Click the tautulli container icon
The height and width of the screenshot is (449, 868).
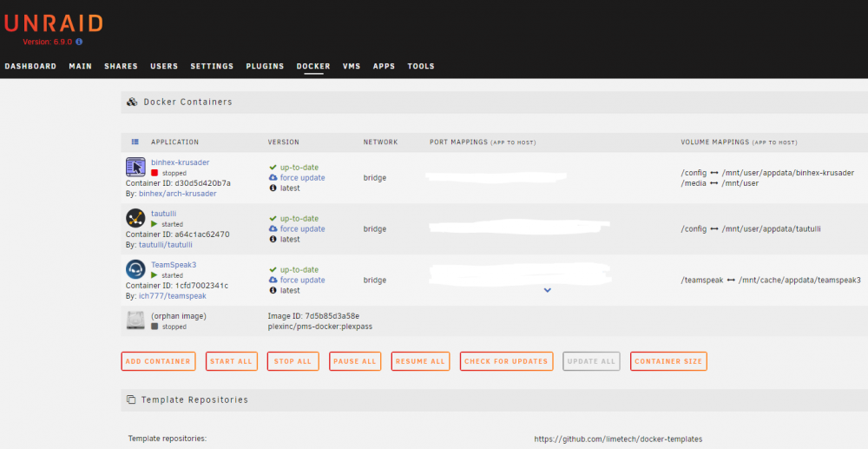(135, 218)
